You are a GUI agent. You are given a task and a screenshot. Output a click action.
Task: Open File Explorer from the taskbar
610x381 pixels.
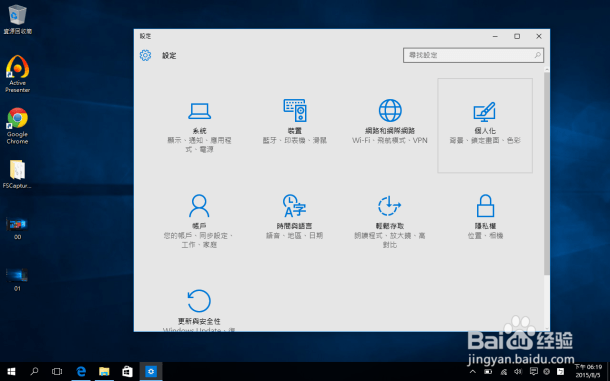pyautogui.click(x=104, y=372)
